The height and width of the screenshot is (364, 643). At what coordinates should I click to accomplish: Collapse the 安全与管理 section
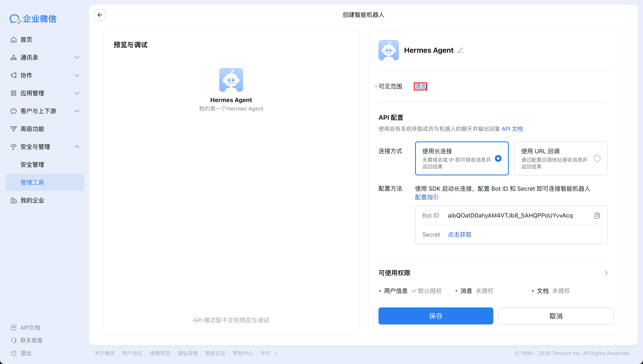(77, 147)
